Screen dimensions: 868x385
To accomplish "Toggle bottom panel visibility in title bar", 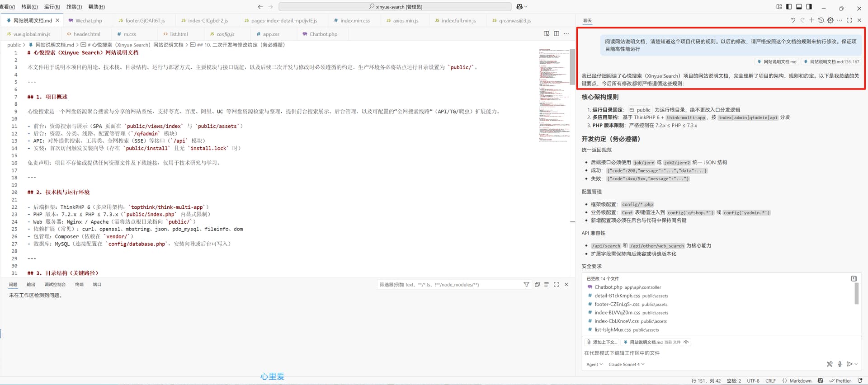I will pos(799,7).
